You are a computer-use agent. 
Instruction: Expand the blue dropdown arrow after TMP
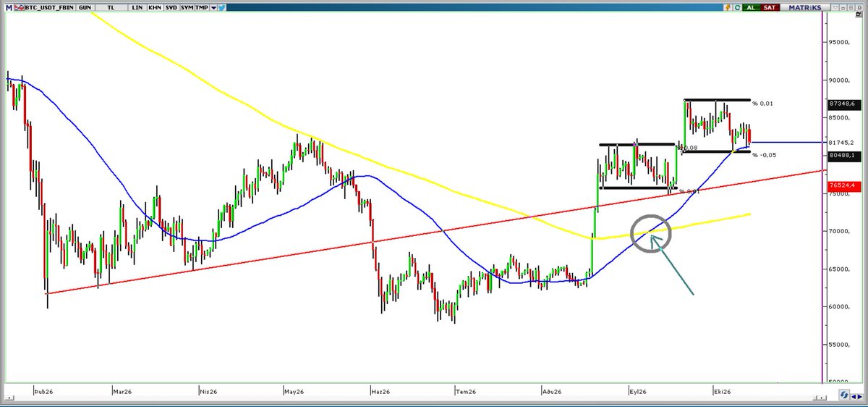(x=213, y=8)
